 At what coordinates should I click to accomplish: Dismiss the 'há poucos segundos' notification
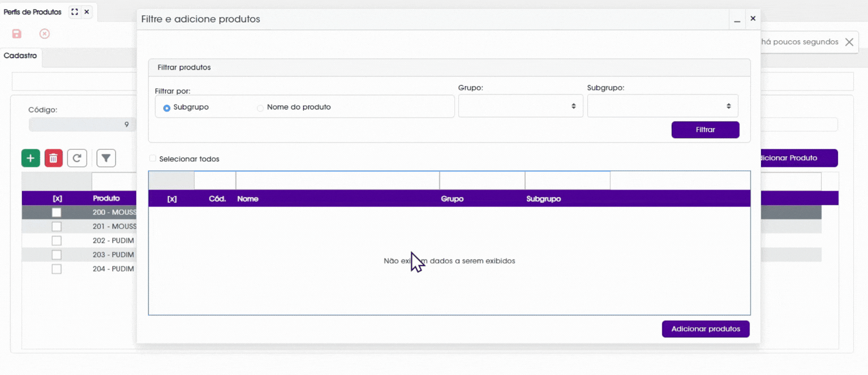(849, 42)
